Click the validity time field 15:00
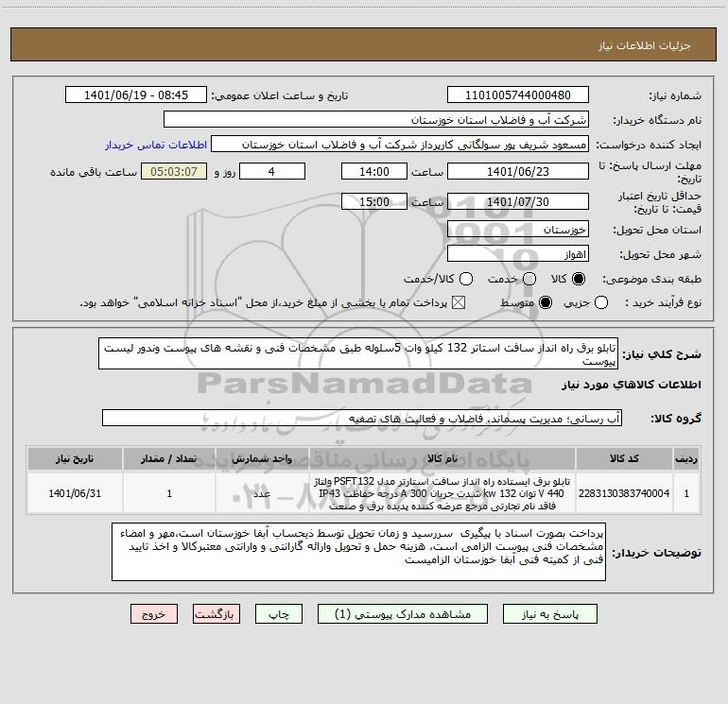The height and width of the screenshot is (704, 728). (x=374, y=201)
